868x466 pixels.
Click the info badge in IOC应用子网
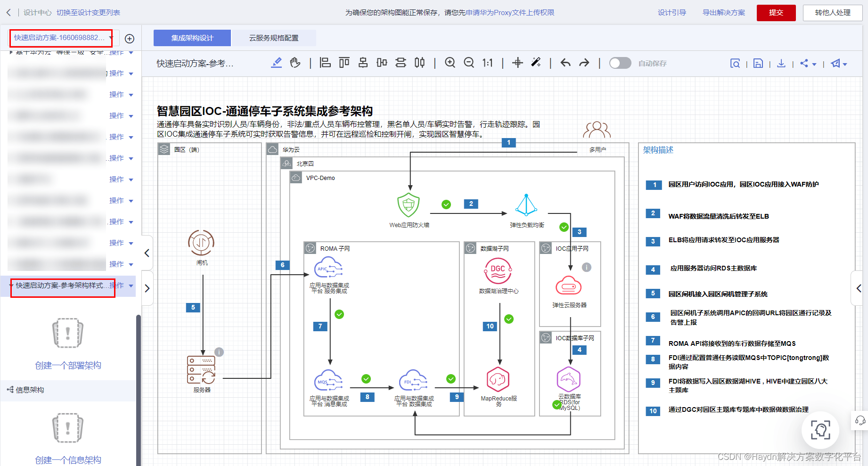coord(587,267)
